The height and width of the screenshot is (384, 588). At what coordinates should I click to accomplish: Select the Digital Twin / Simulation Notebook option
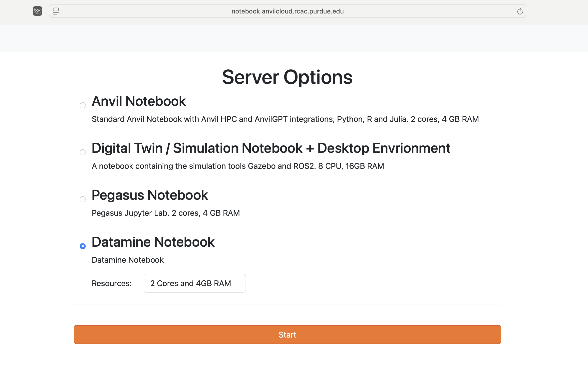pyautogui.click(x=83, y=152)
